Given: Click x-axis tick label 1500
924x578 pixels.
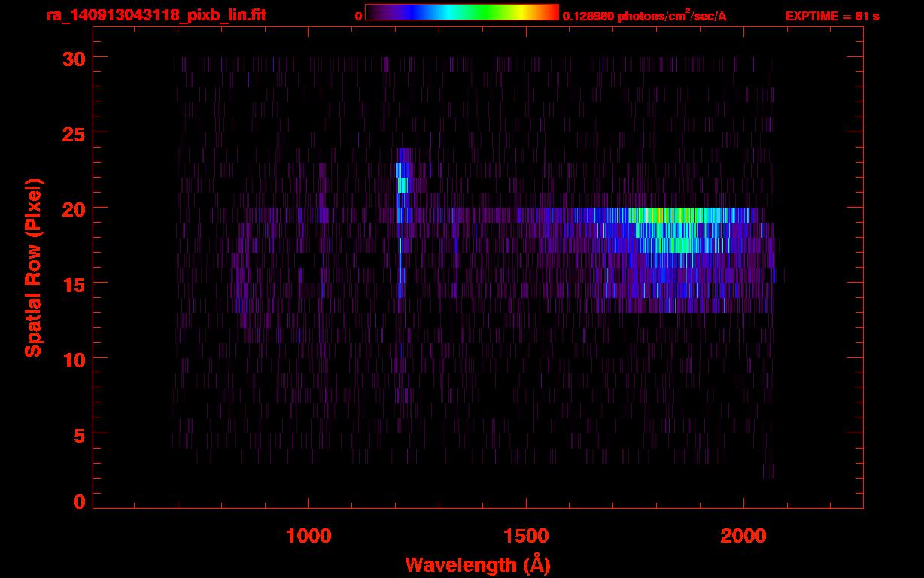Looking at the screenshot, I should [x=526, y=536].
